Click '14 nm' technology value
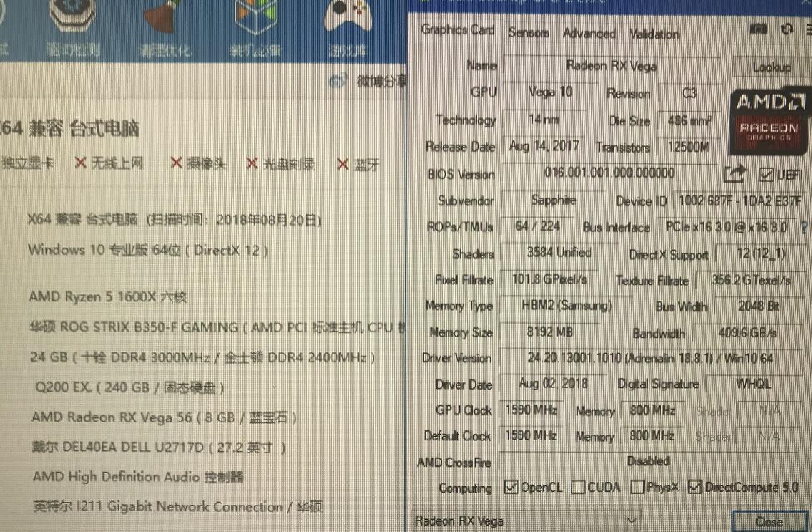This screenshot has height=532, width=812. pyautogui.click(x=544, y=120)
